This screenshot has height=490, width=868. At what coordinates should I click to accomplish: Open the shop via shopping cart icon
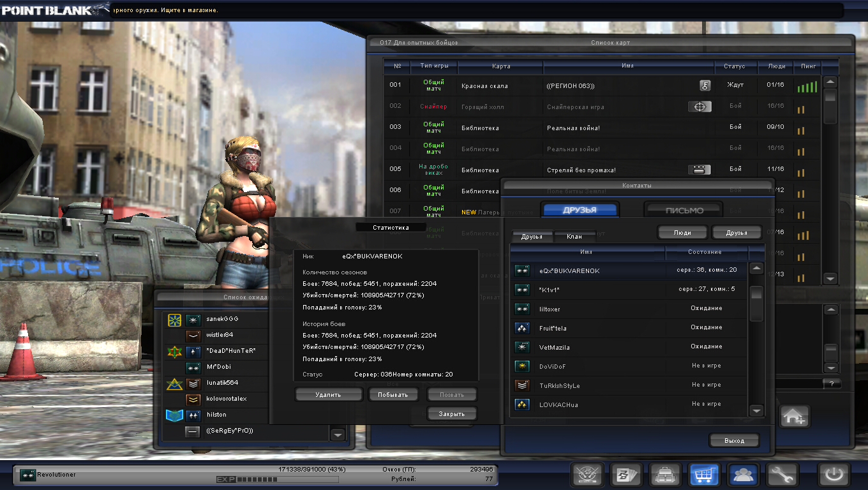[704, 475]
